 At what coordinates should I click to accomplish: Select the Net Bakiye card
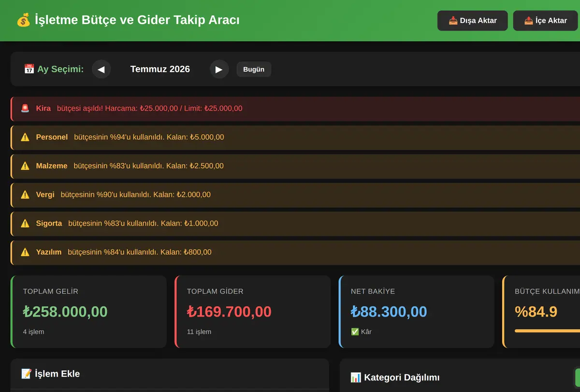[x=417, y=312]
